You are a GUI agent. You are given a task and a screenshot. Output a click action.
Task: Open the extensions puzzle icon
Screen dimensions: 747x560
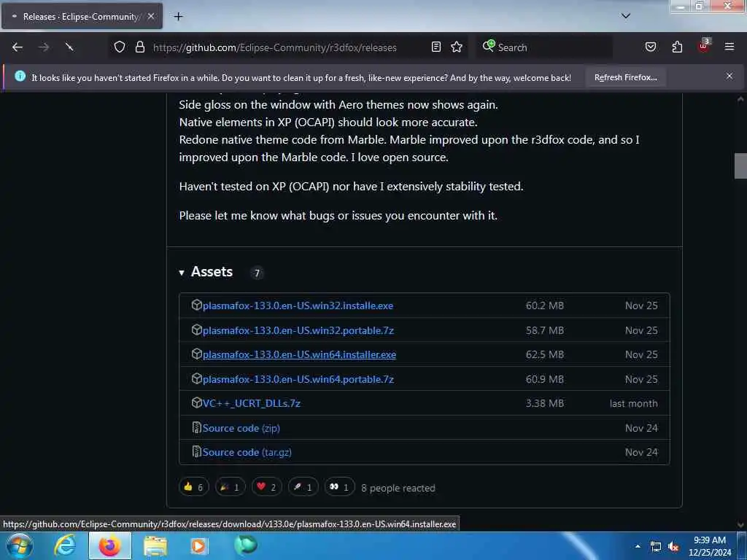click(x=677, y=47)
